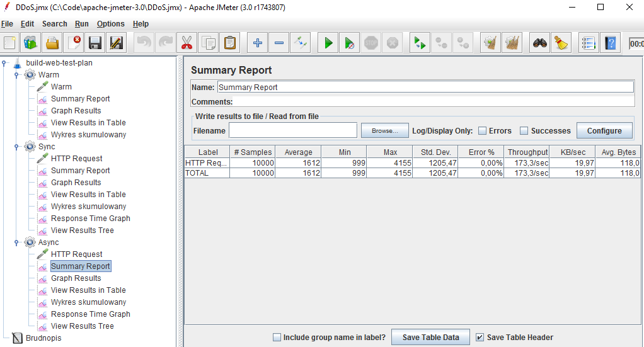This screenshot has height=347, width=644.
Task: Click the Toggle enable/disable icon
Action: 300,43
